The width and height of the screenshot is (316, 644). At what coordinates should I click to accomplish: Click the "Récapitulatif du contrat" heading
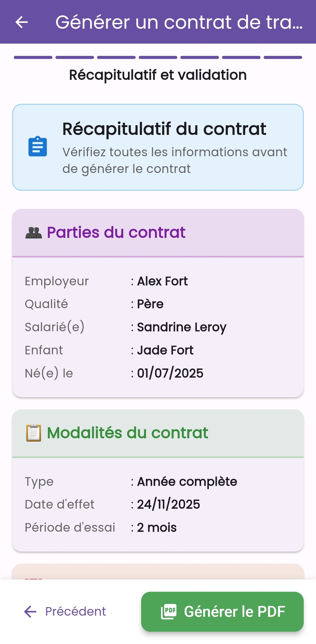coord(164,129)
